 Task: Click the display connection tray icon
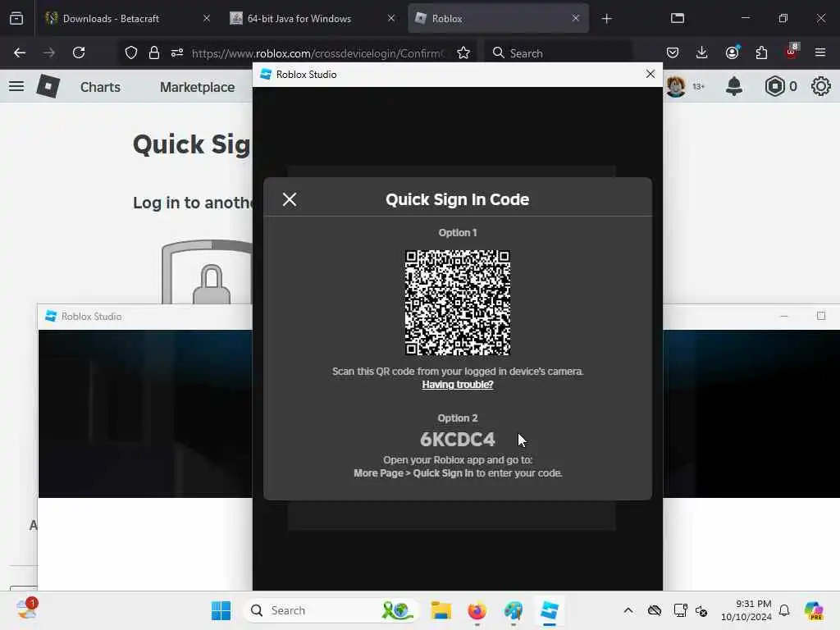(680, 610)
